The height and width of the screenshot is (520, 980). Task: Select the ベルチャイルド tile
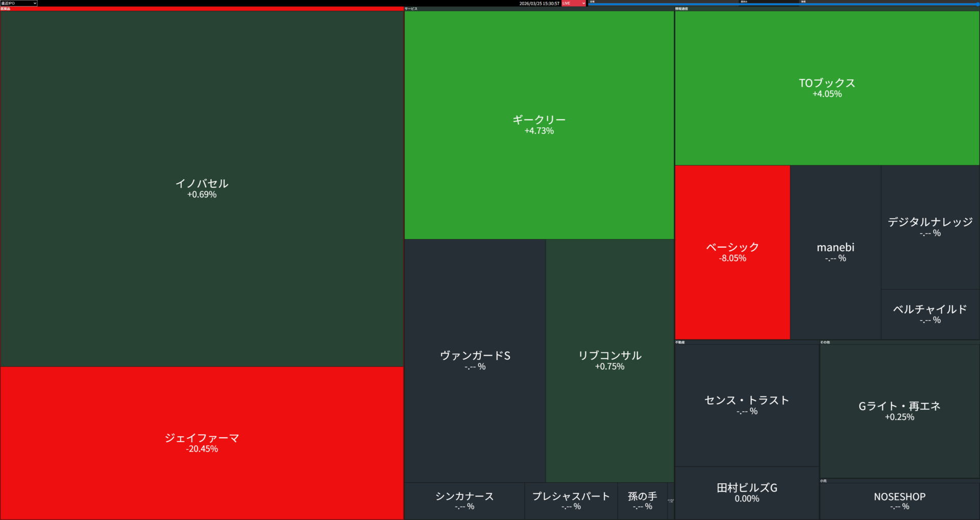[x=930, y=314]
